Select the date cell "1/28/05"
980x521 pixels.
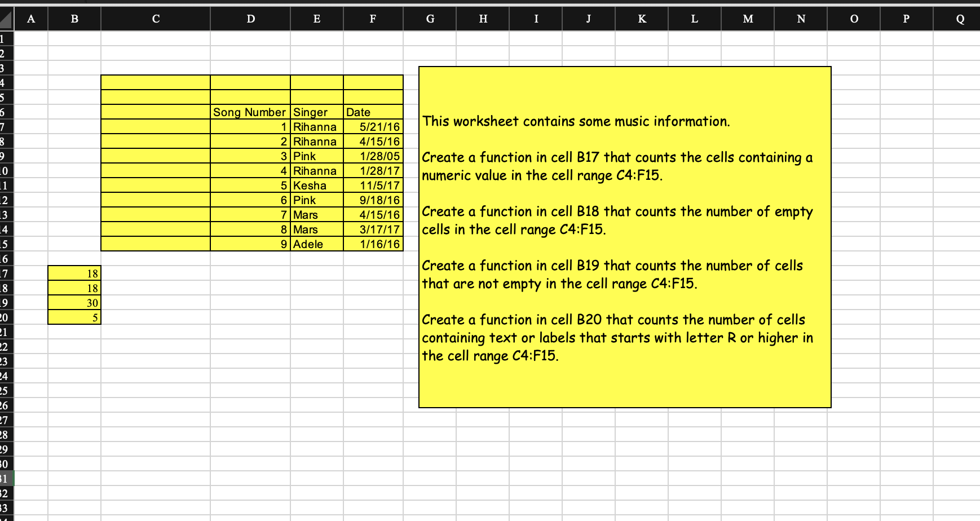point(373,156)
